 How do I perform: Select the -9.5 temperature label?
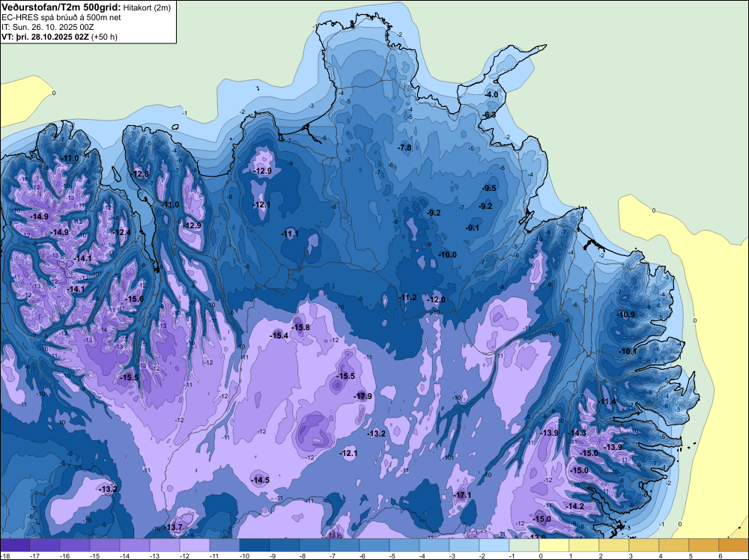[489, 188]
